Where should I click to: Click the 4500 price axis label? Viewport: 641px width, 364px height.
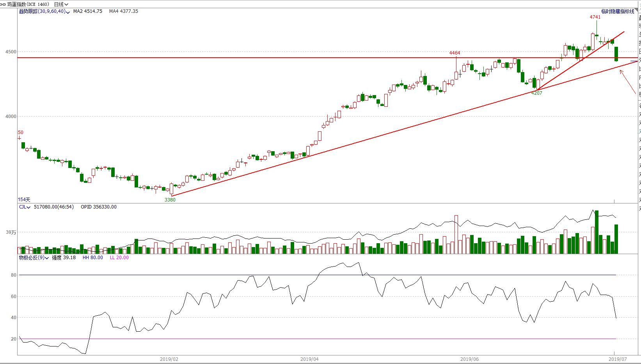point(11,52)
